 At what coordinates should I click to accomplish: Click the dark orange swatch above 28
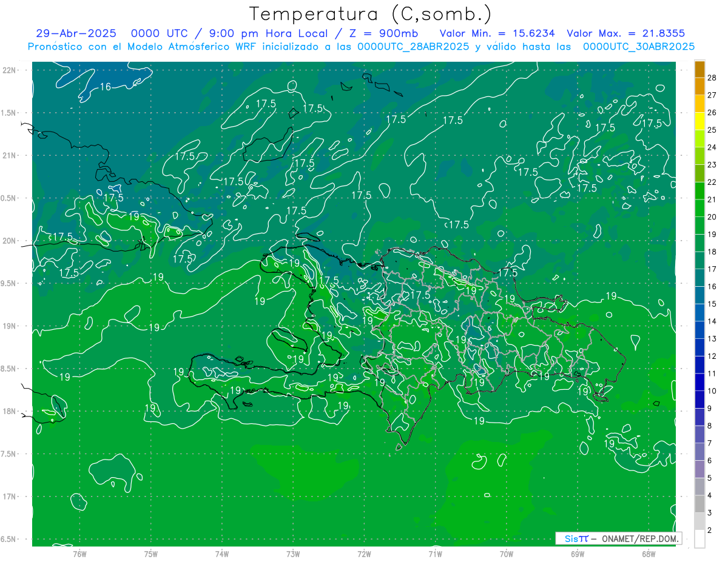coord(699,70)
